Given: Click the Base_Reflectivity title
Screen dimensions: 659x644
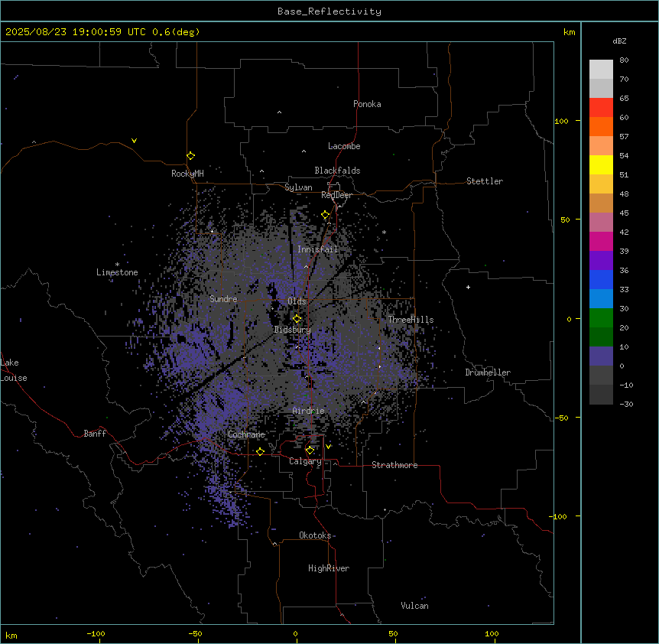Looking at the screenshot, I should (329, 11).
